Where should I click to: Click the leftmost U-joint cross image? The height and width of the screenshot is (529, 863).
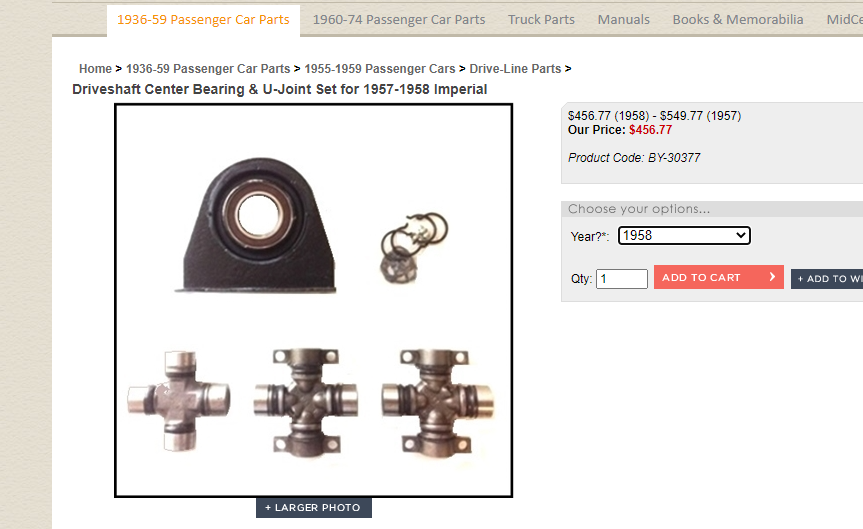click(179, 400)
